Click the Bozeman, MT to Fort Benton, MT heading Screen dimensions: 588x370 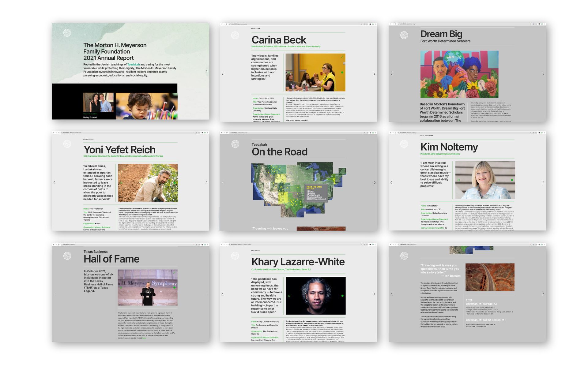click(x=486, y=320)
